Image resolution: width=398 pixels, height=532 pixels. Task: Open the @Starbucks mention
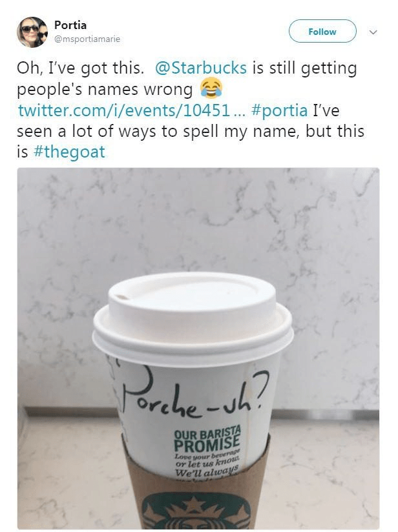201,68
